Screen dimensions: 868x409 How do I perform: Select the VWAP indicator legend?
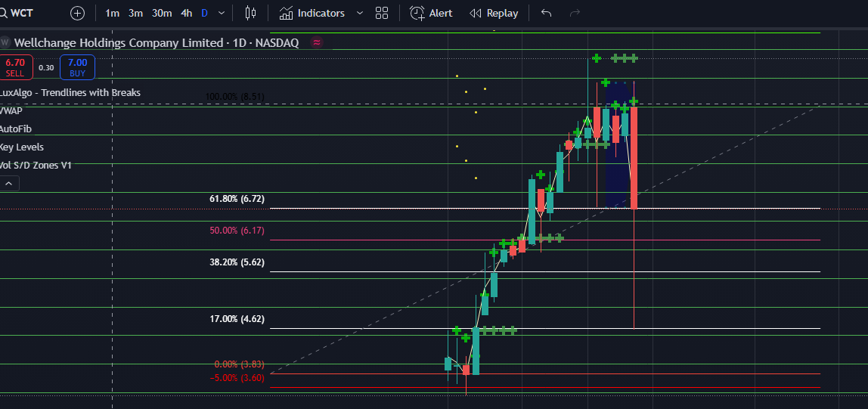(x=11, y=110)
